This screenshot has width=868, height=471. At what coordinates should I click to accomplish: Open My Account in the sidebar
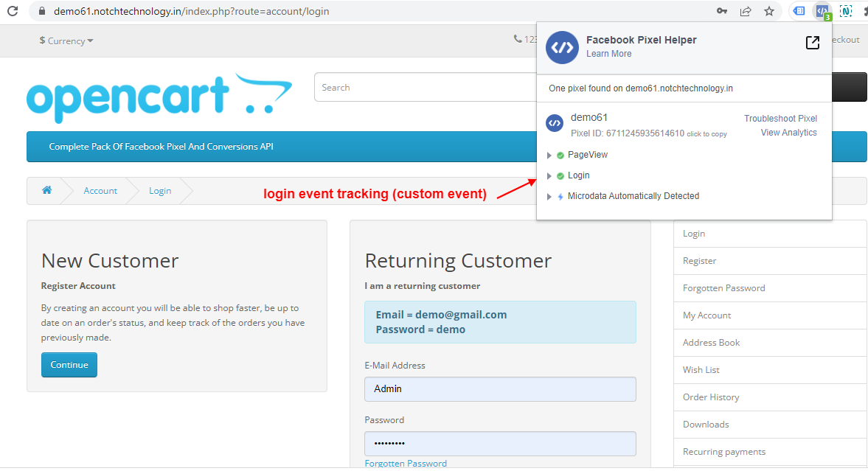tap(770, 315)
